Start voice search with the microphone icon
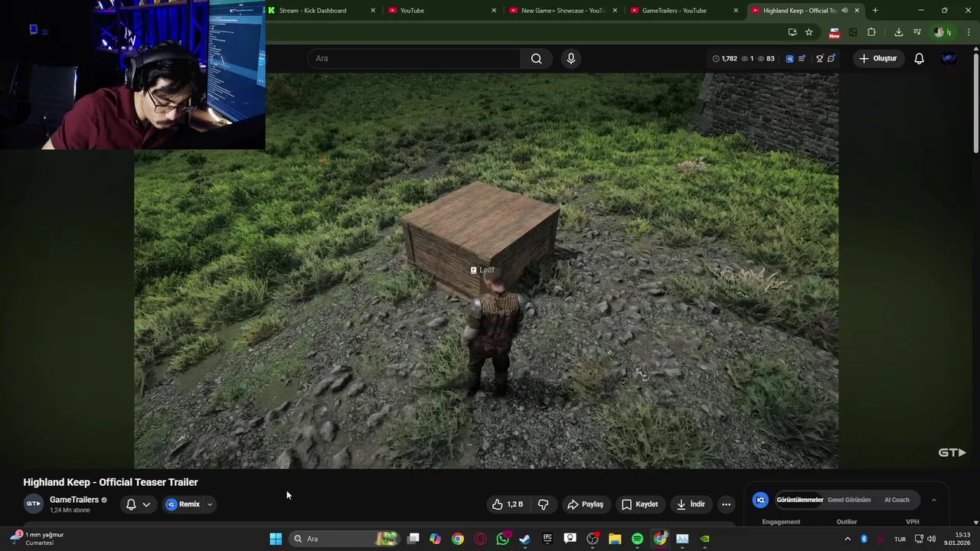980x551 pixels. (570, 58)
